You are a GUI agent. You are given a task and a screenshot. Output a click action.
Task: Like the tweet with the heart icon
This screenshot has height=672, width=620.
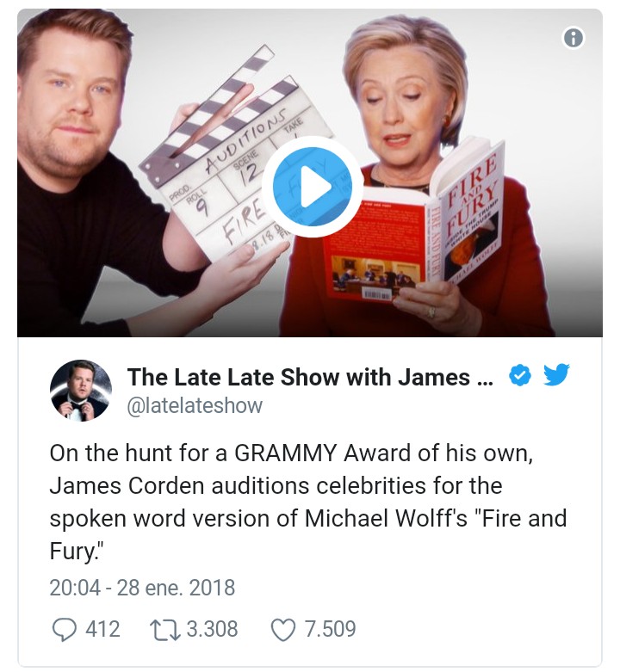283,630
